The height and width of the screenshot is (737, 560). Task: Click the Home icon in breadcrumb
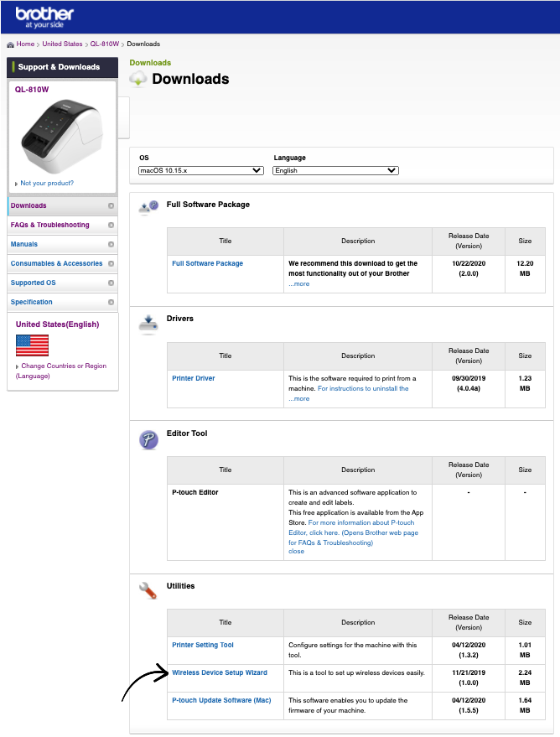(10, 44)
